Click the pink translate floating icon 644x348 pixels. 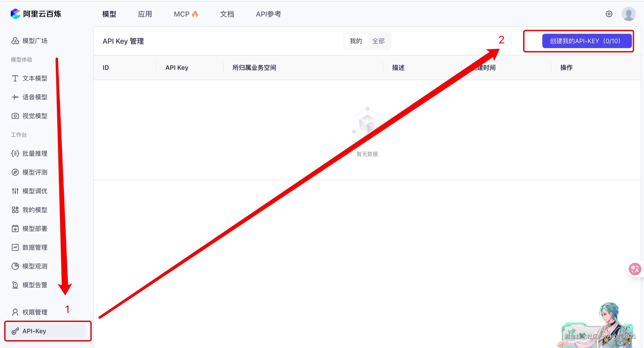[x=635, y=269]
